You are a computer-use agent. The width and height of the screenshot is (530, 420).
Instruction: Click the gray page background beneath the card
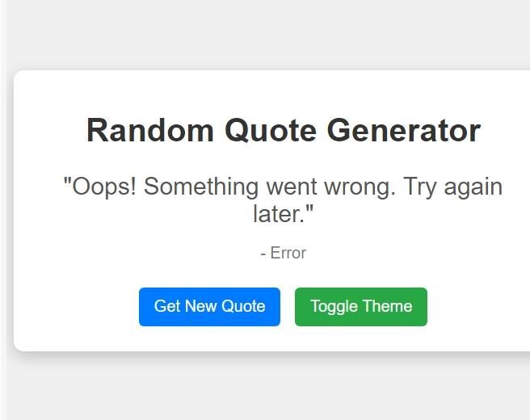[265, 388]
